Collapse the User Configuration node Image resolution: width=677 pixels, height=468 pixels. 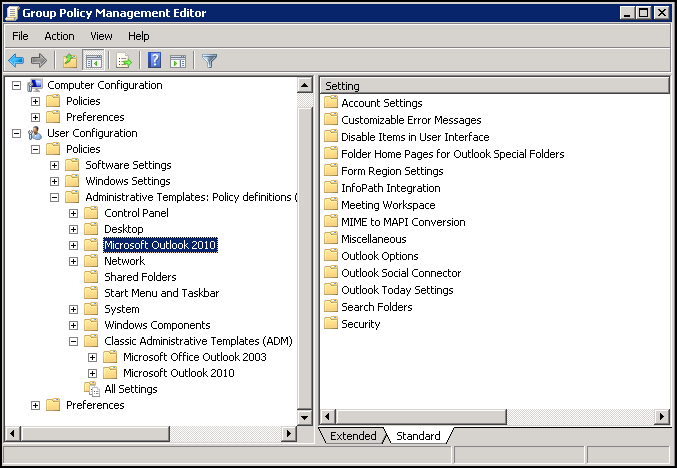point(16,133)
